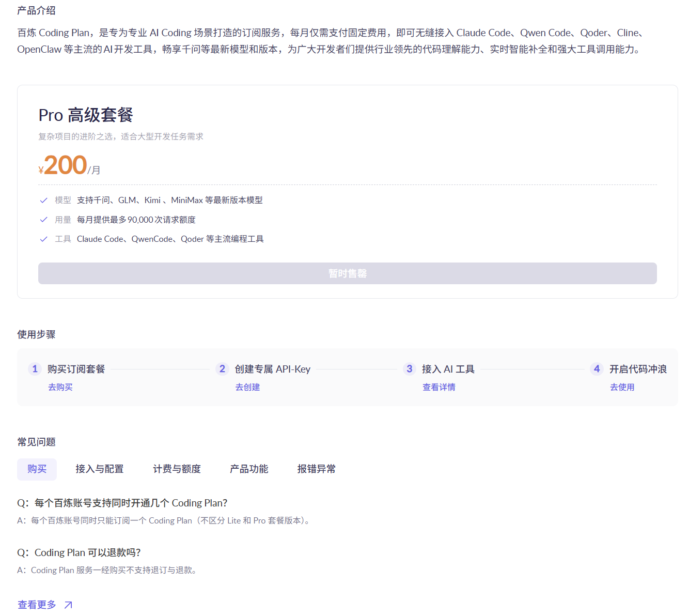Click the checkmark icon beside 模型
689x616 pixels.
pos(44,201)
